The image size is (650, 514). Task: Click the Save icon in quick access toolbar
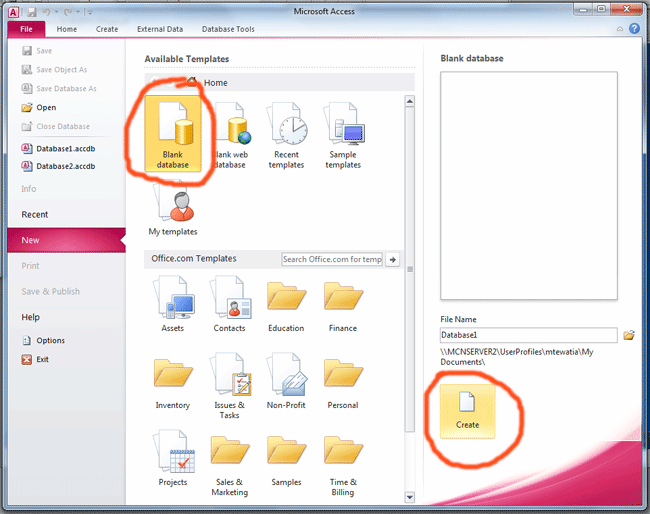[32, 12]
